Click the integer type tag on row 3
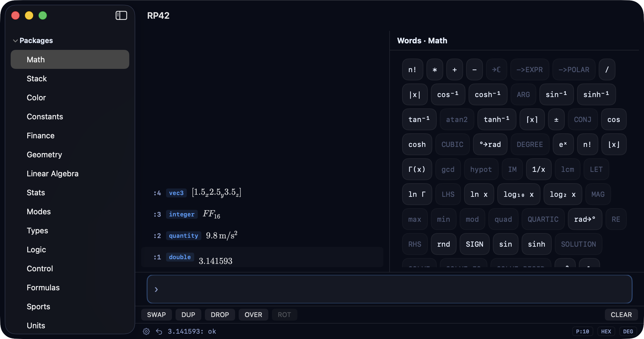Image resolution: width=644 pixels, height=339 pixels. click(182, 214)
